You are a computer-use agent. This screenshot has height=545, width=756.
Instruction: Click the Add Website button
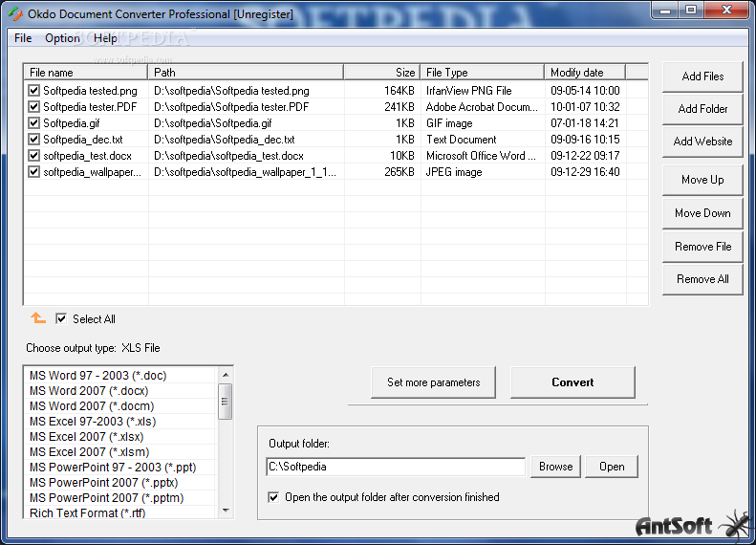702,142
